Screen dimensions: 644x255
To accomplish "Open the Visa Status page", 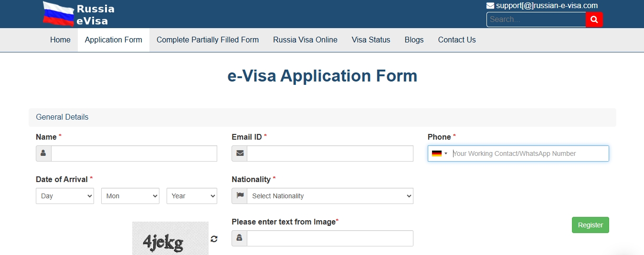I will click(x=371, y=40).
